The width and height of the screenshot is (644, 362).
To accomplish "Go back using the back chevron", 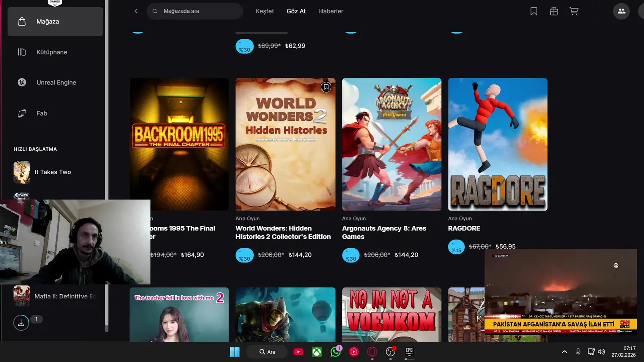I will (x=136, y=11).
